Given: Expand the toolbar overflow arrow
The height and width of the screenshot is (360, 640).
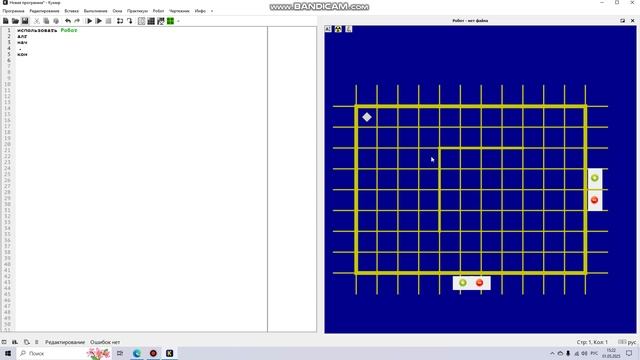Looking at the screenshot, I should tap(178, 21).
